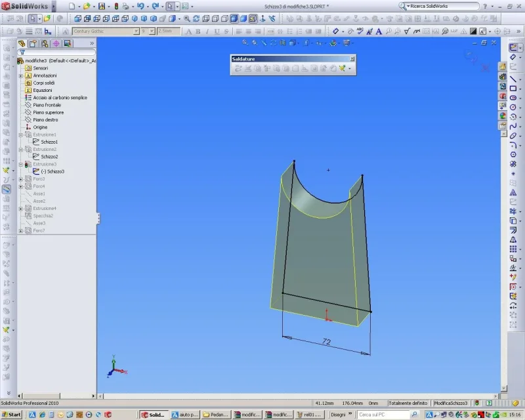Toggle the bold B formatting button
525x420 pixels.
[198, 31]
